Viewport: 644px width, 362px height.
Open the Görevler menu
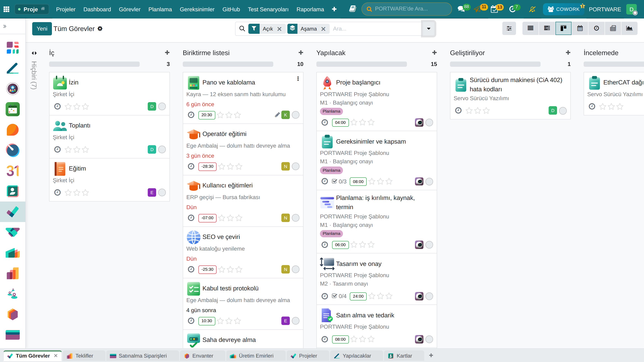coord(129,9)
